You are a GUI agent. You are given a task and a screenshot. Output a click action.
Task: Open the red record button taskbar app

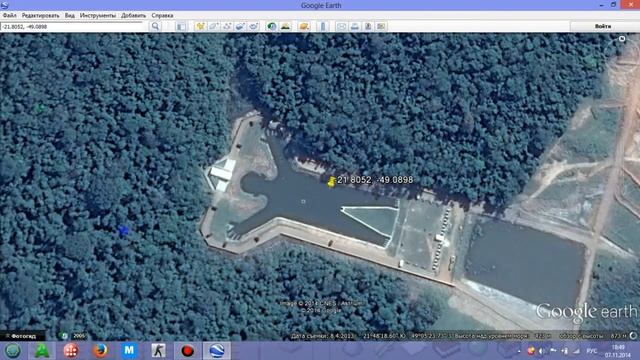pos(187,351)
